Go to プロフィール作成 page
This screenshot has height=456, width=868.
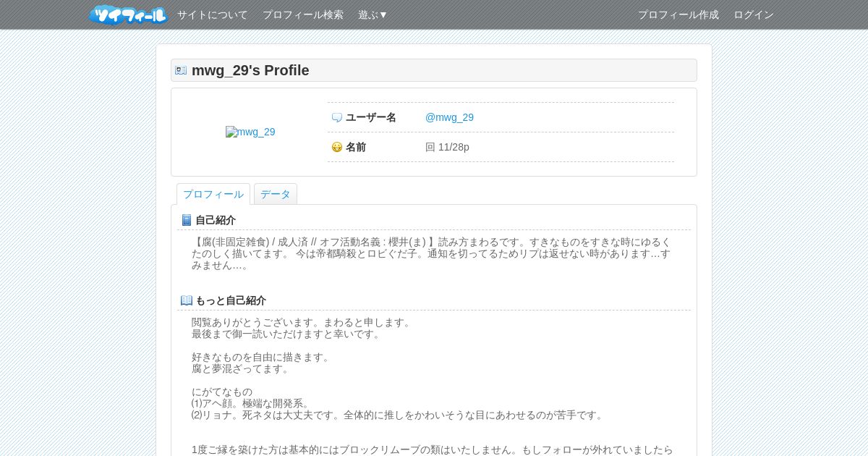[x=678, y=14]
